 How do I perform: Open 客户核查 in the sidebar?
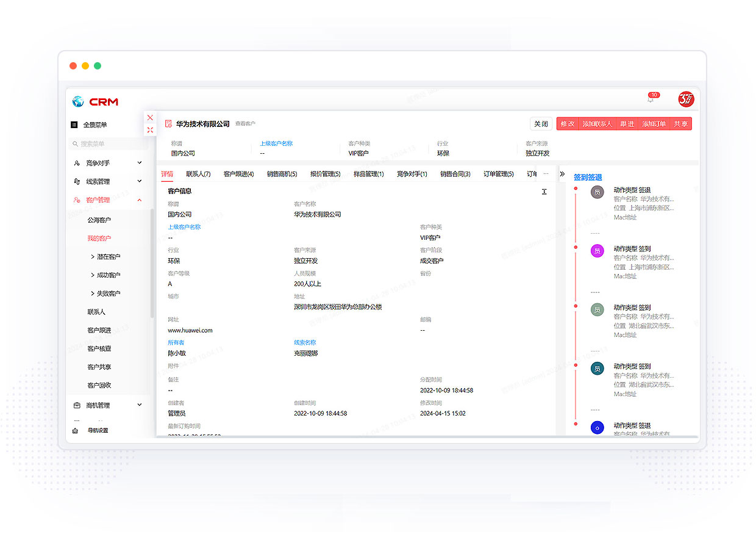pos(99,348)
